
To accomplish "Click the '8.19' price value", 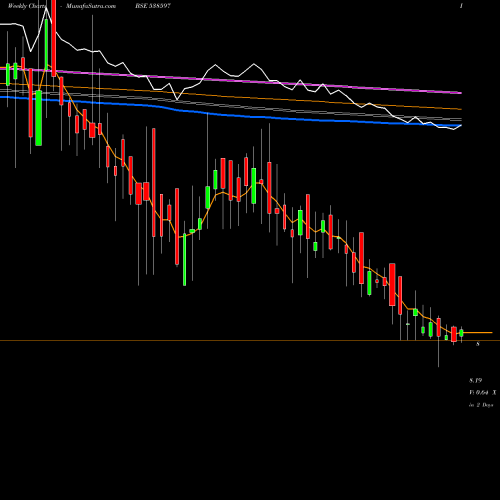I will 476,380.
